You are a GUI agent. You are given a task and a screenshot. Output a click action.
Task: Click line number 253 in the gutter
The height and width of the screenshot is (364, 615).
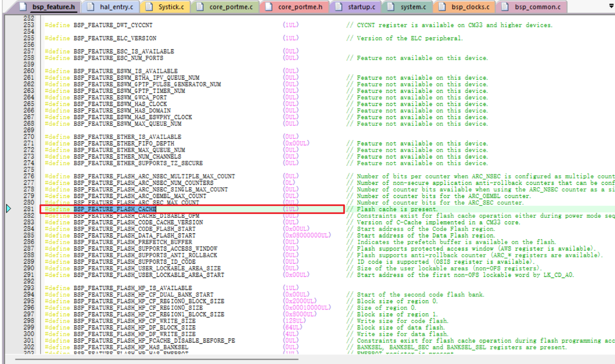click(29, 25)
